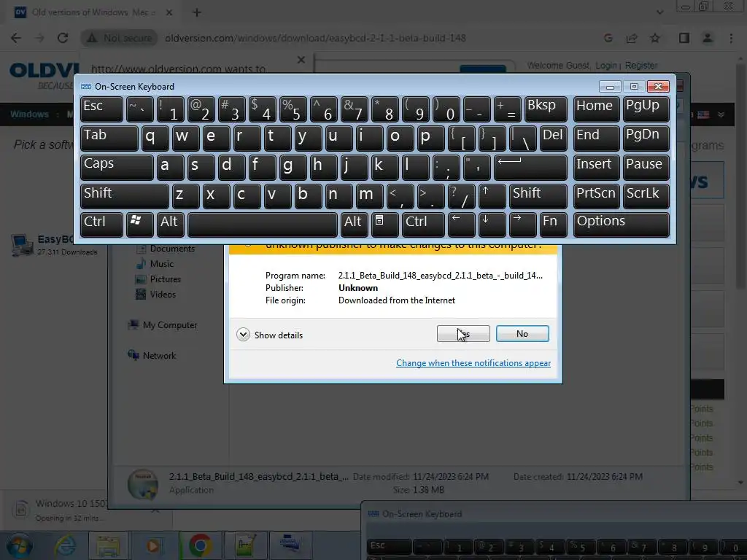Open Windows Explorer from the taskbar
Image resolution: width=747 pixels, height=560 pixels.
tap(109, 545)
